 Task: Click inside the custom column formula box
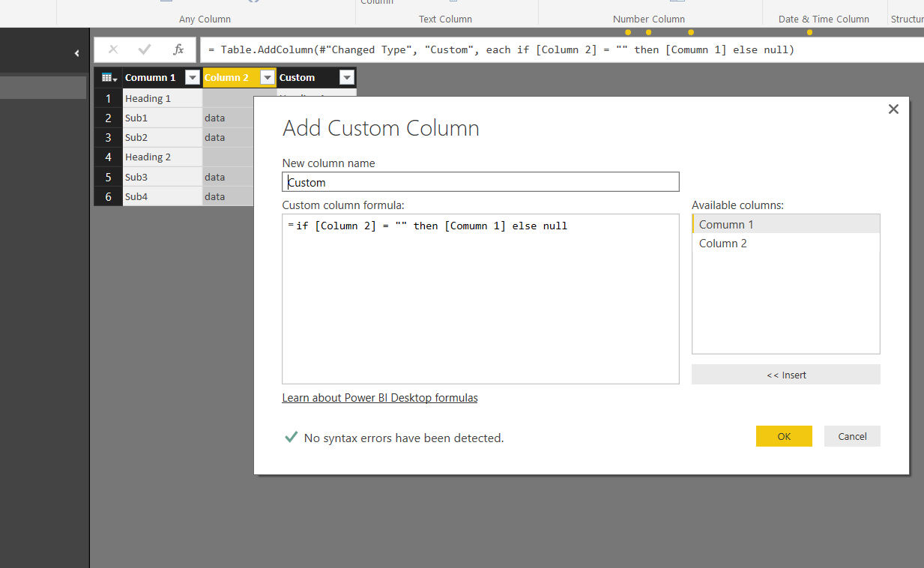480,299
